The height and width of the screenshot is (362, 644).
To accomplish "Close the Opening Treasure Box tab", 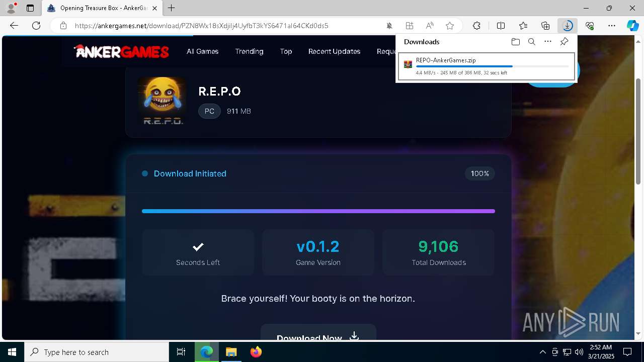I will coord(154,8).
